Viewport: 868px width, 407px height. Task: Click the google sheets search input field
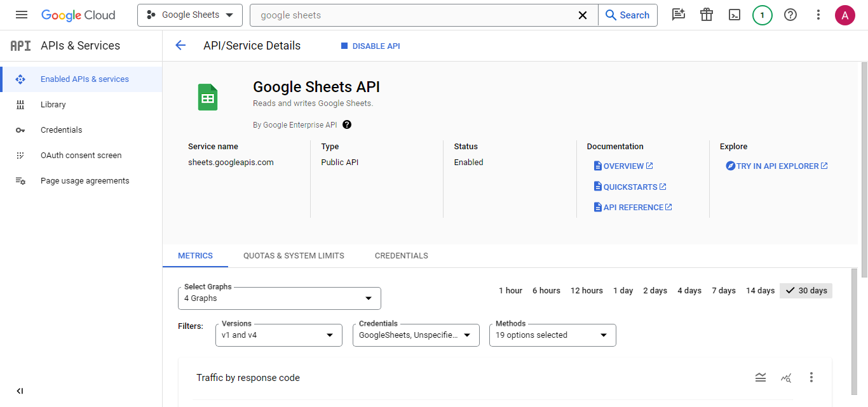tap(413, 15)
